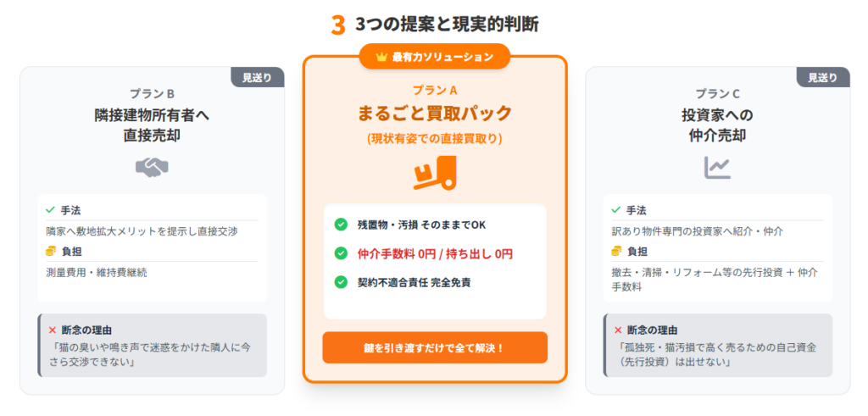Click the orange section number 3
The image size is (868, 416).
tap(338, 25)
